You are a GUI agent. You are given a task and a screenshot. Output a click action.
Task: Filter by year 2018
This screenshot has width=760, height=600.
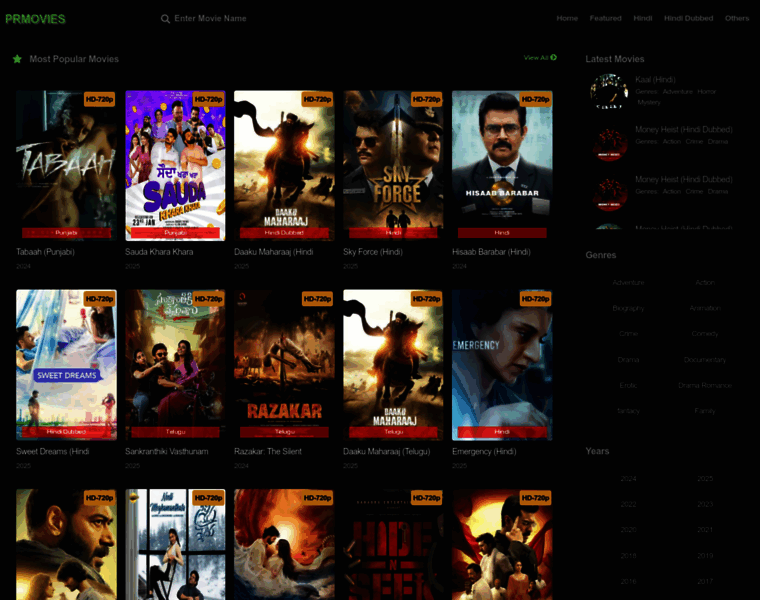[628, 556]
